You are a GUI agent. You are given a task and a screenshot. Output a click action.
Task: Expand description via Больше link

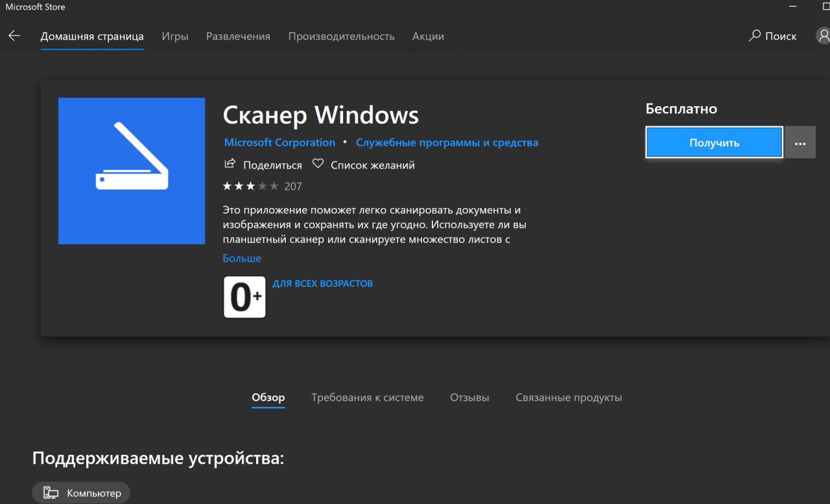[x=242, y=258]
